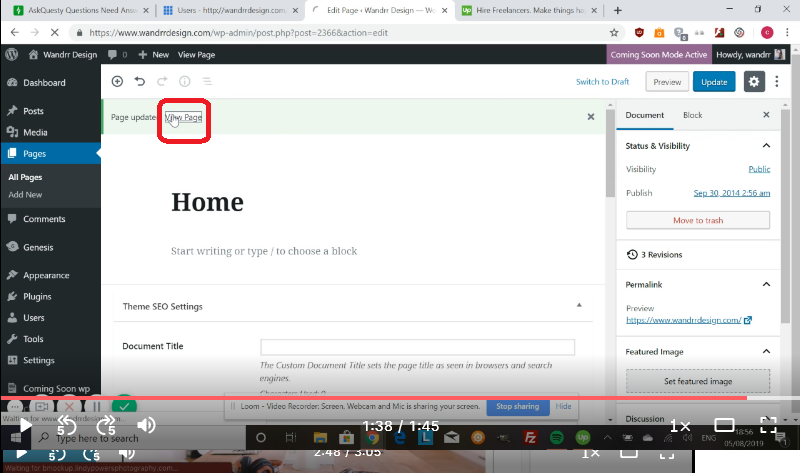Click Stop sharing in Loom bar
Screen dimensions: 800x473
click(517, 406)
